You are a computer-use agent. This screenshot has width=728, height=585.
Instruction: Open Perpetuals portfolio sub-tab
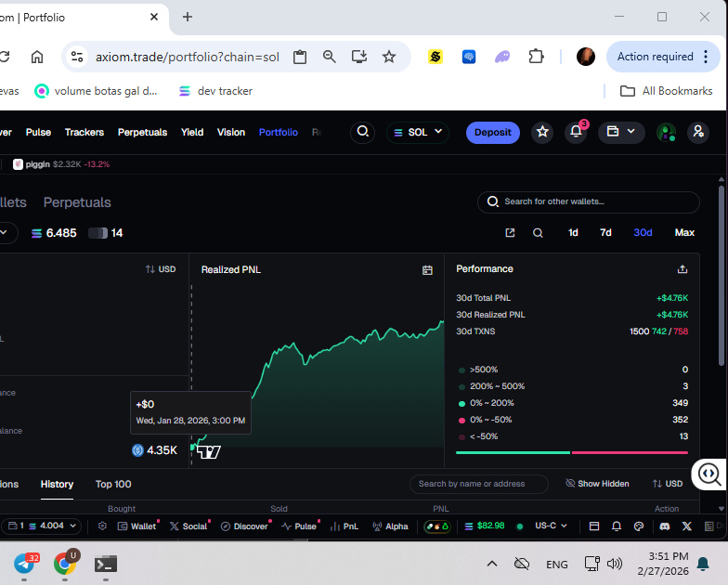point(77,202)
